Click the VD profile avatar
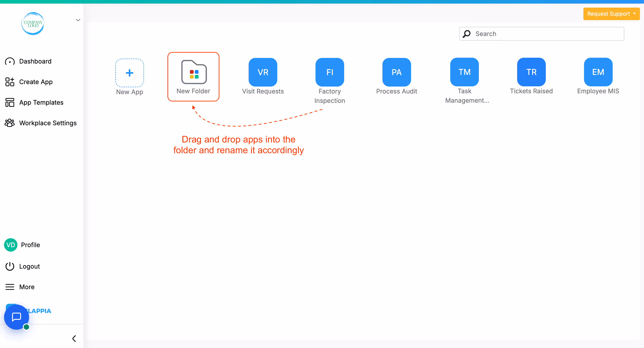 (x=11, y=245)
